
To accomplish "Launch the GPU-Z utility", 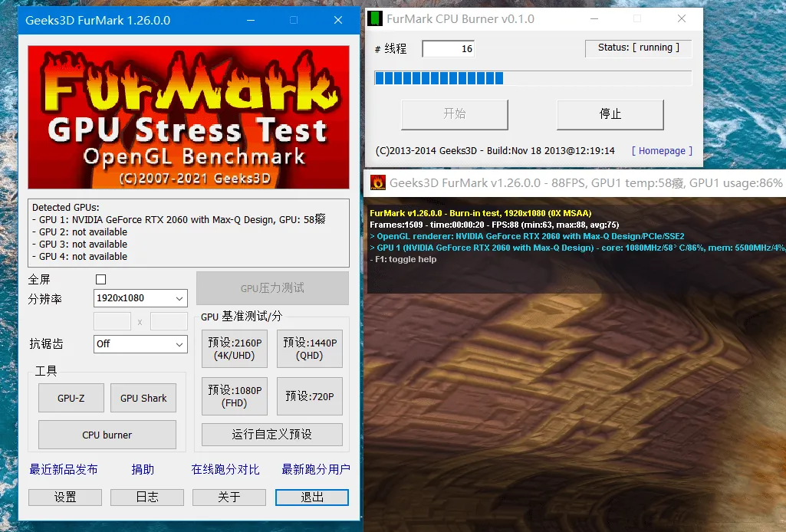I will click(x=71, y=398).
